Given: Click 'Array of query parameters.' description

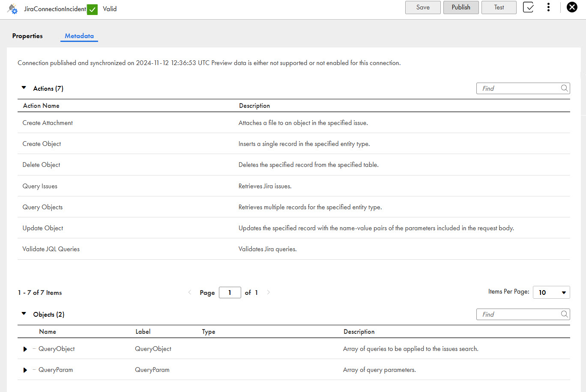Looking at the screenshot, I should [380, 370].
